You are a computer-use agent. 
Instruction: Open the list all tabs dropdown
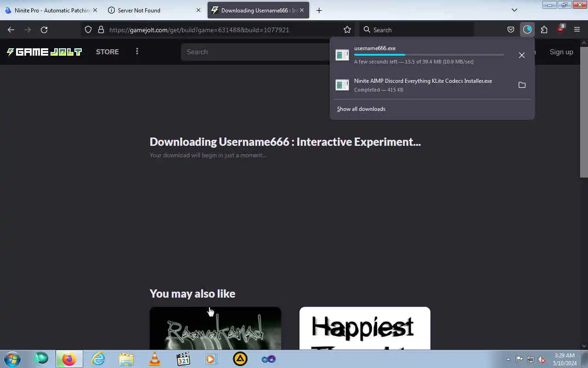pos(514,10)
